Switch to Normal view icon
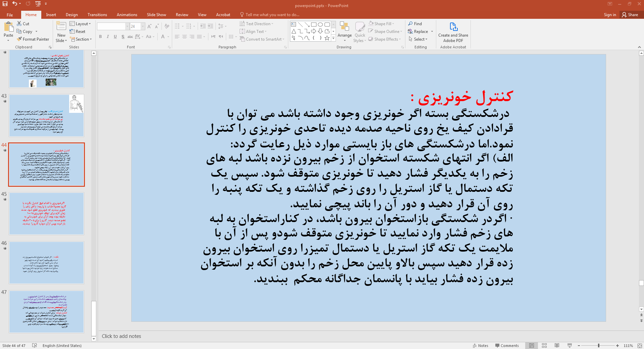The image size is (644, 349). pos(532,345)
